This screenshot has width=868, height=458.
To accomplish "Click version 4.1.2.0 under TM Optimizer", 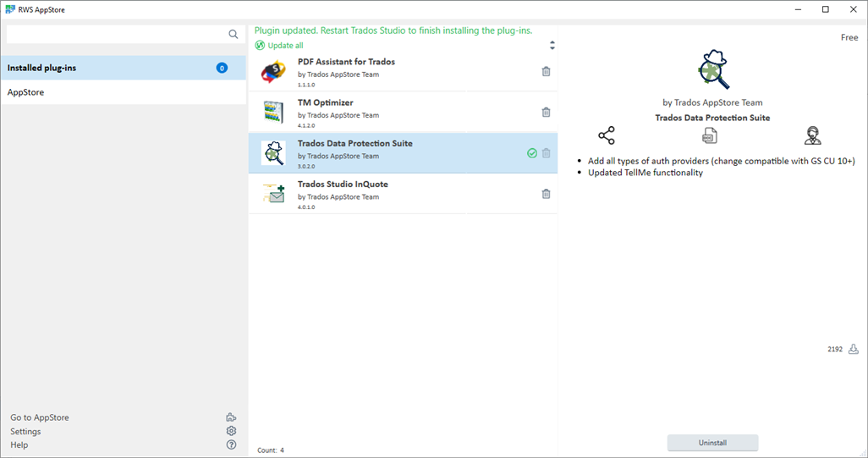I will (x=306, y=125).
